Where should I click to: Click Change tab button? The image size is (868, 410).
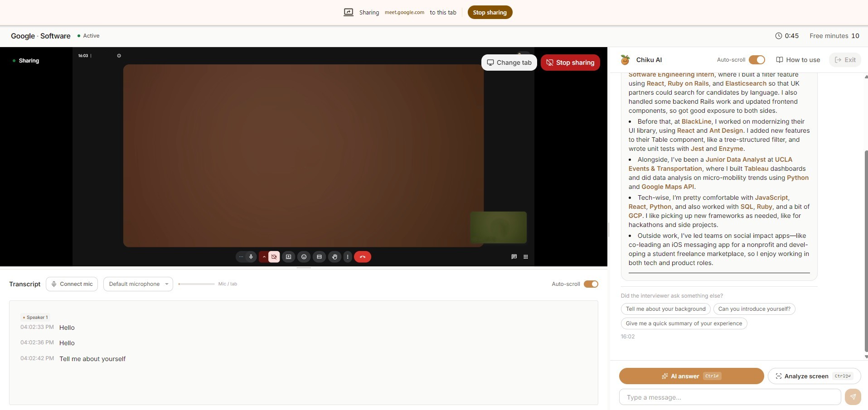[x=509, y=63]
